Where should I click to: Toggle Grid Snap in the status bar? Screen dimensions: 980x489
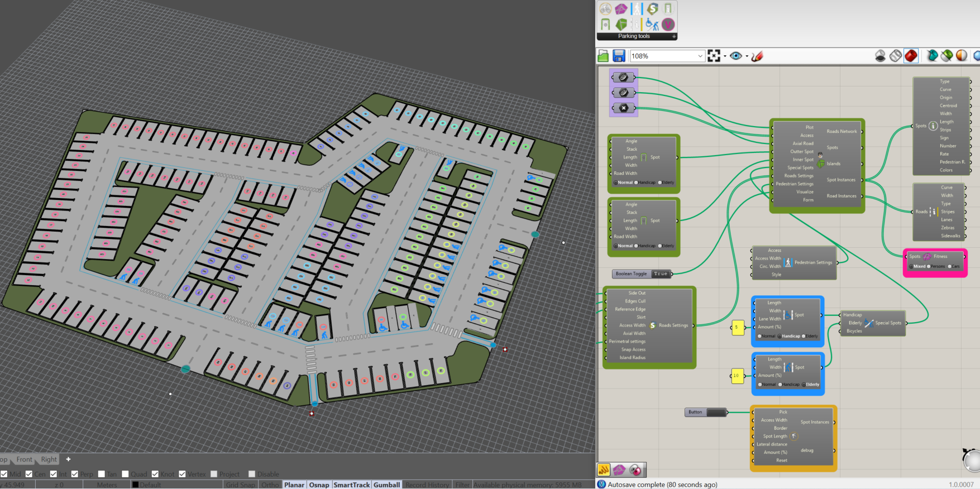click(240, 485)
